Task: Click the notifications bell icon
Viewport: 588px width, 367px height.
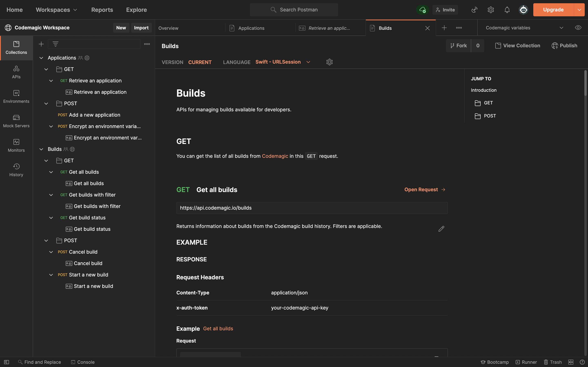Action: [507, 10]
